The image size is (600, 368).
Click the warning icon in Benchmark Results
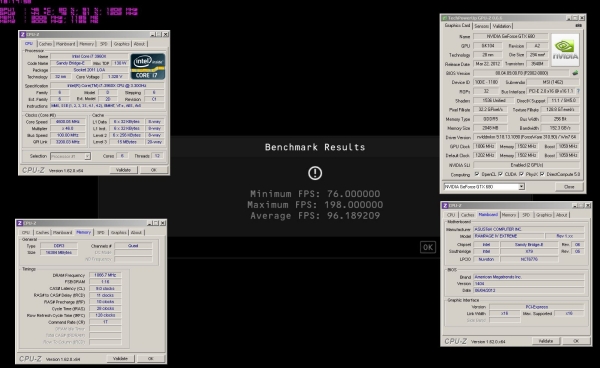(x=315, y=173)
